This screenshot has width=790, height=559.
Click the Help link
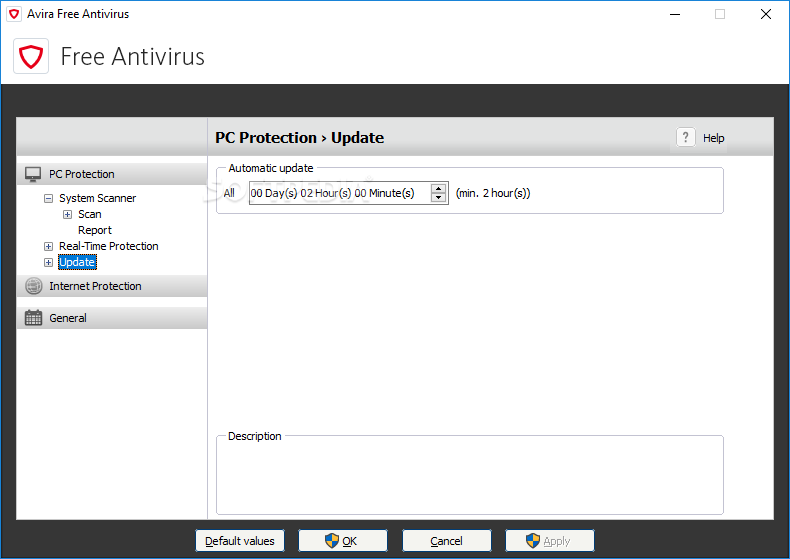pos(713,138)
